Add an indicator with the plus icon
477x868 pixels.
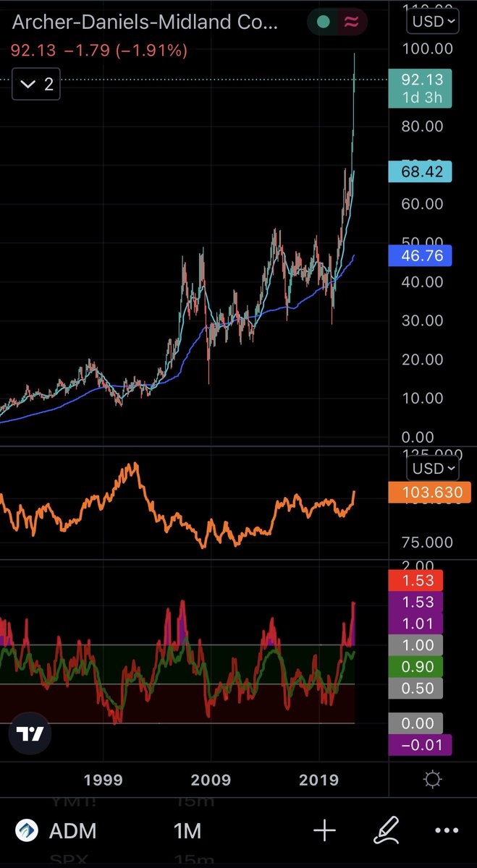(324, 831)
